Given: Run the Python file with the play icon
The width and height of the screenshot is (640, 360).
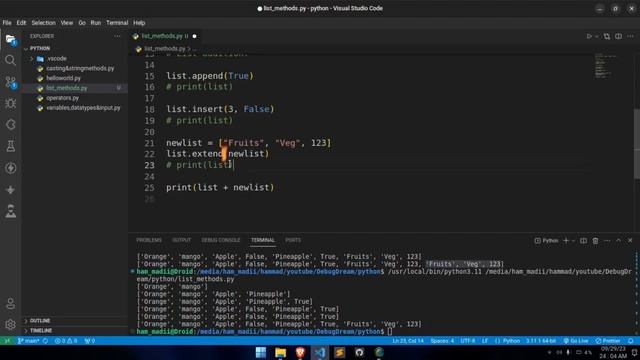Looking at the screenshot, I should coord(589,36).
